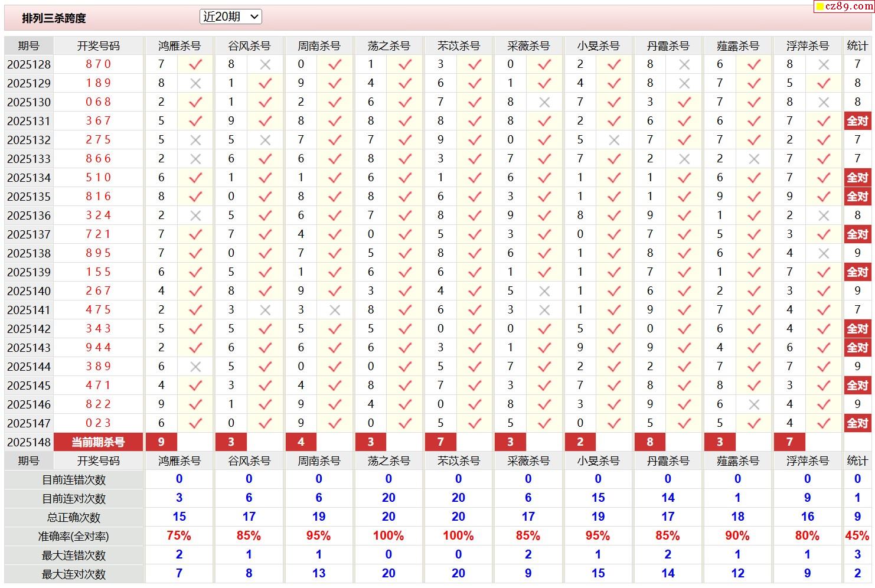The width and height of the screenshot is (875, 588).
Task: Click period number 2025140
Action: (x=29, y=291)
